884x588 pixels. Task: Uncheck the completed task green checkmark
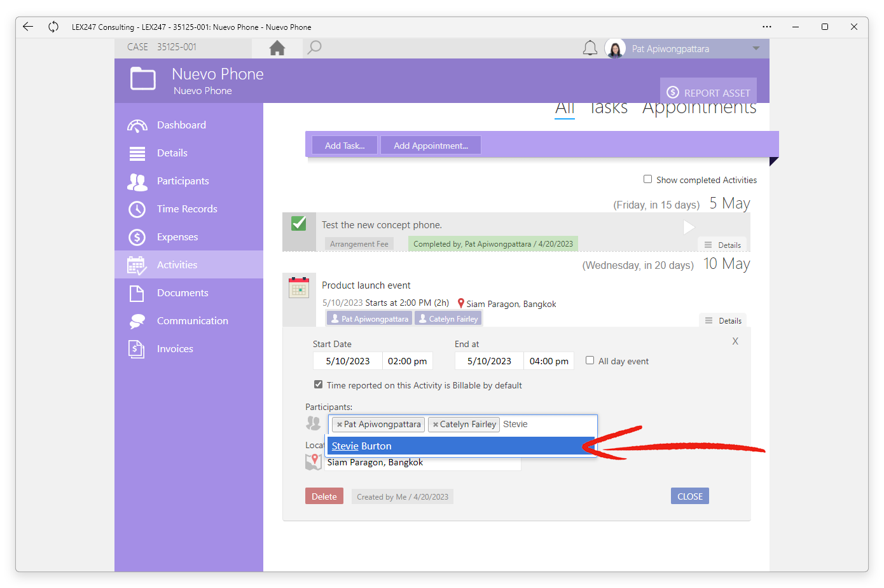298,224
